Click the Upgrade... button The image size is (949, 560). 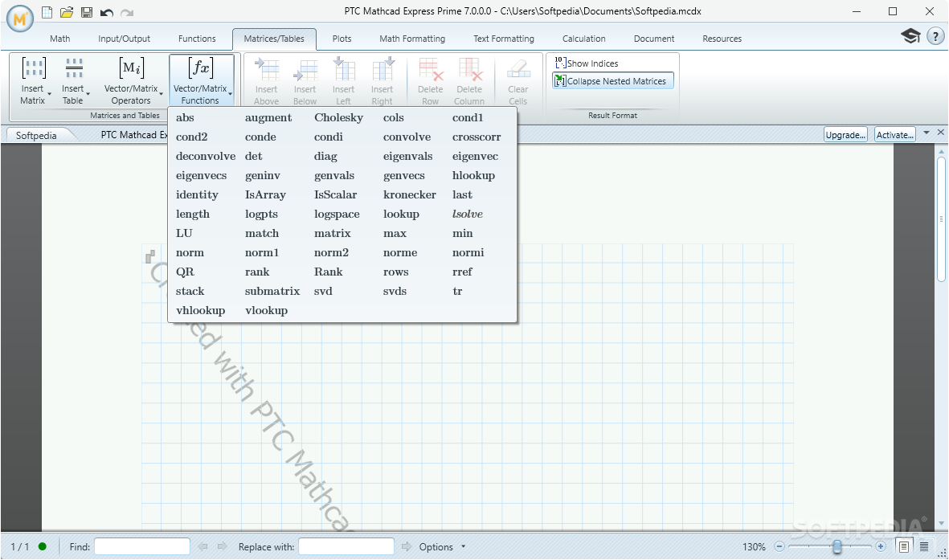pyautogui.click(x=845, y=134)
